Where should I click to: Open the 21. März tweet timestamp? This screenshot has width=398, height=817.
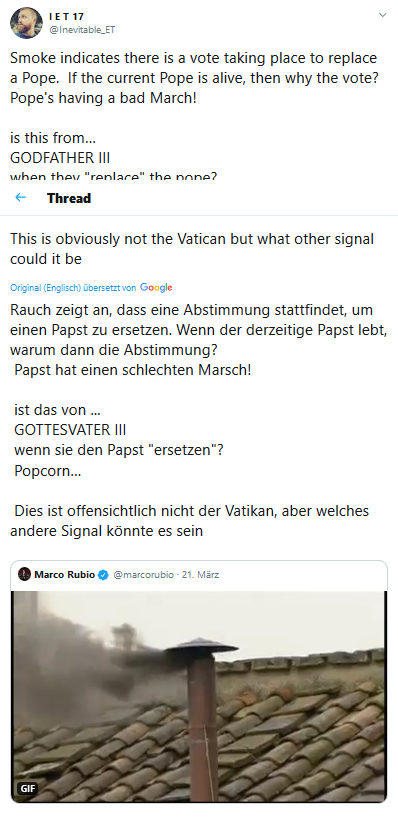pos(201,575)
